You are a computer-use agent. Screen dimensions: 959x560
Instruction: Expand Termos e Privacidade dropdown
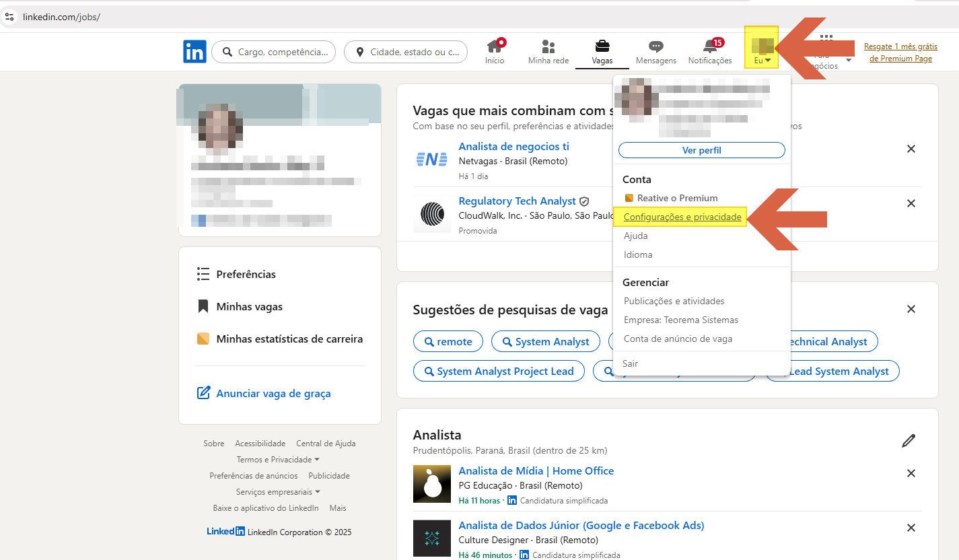tap(278, 460)
